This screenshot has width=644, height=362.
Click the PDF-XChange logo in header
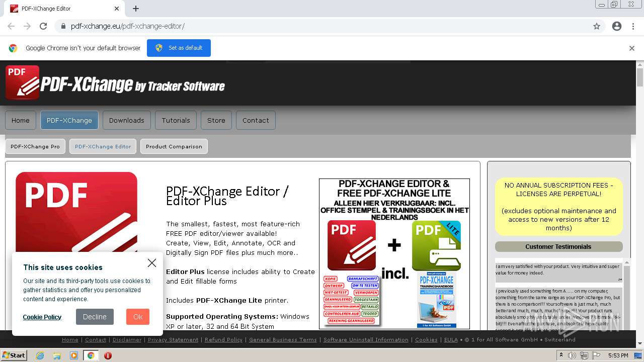point(115,83)
